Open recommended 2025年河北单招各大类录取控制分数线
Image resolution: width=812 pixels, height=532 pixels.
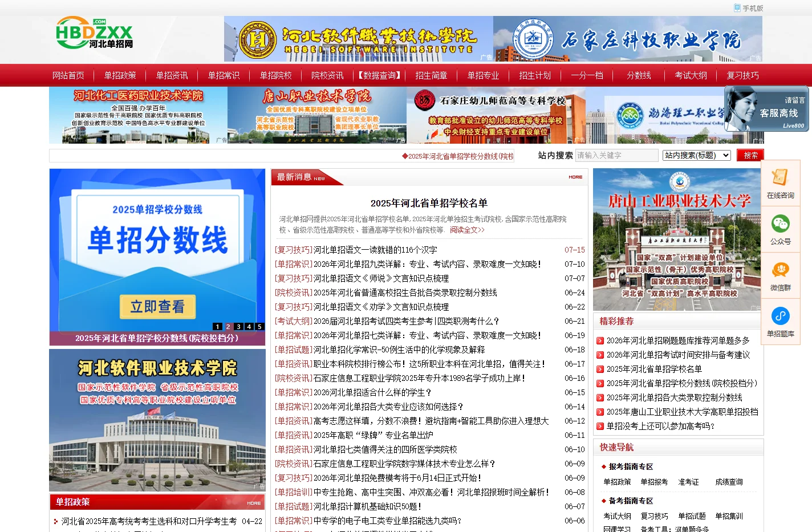[674, 397]
